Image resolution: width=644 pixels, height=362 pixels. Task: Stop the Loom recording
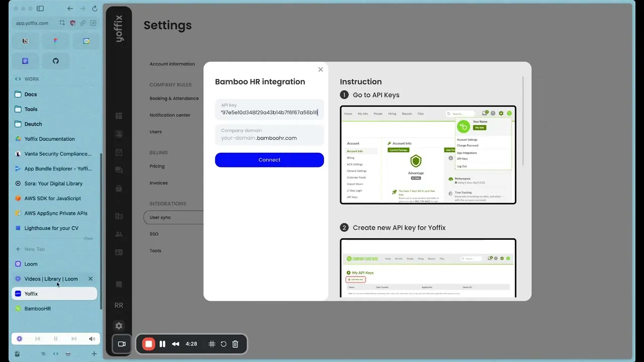[148, 344]
